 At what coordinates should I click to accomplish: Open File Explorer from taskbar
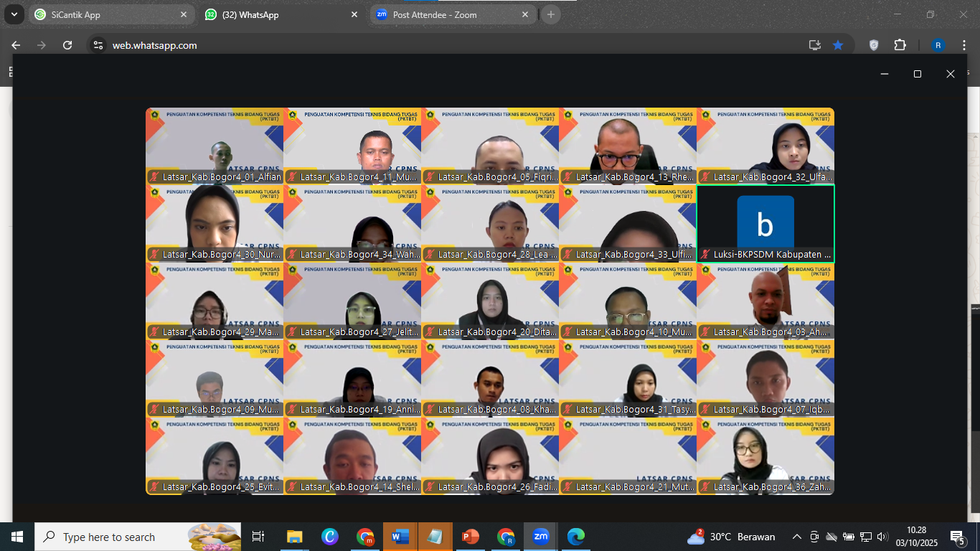(x=294, y=537)
